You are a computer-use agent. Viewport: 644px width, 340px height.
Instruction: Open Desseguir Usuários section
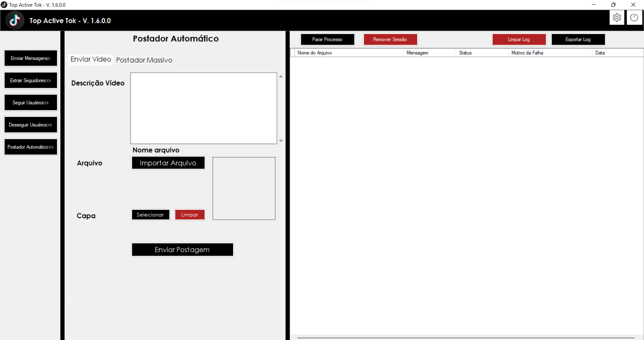click(31, 124)
